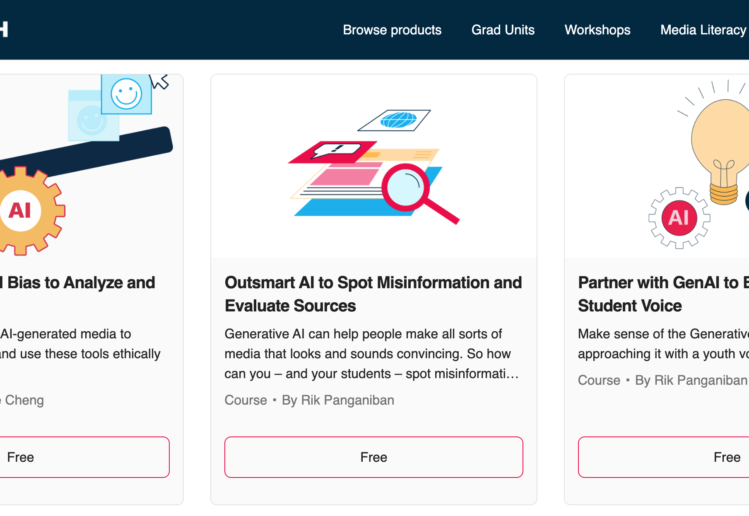This screenshot has height=516, width=749.
Task: Open the AI Bias to Analyze course title
Action: tap(78, 283)
